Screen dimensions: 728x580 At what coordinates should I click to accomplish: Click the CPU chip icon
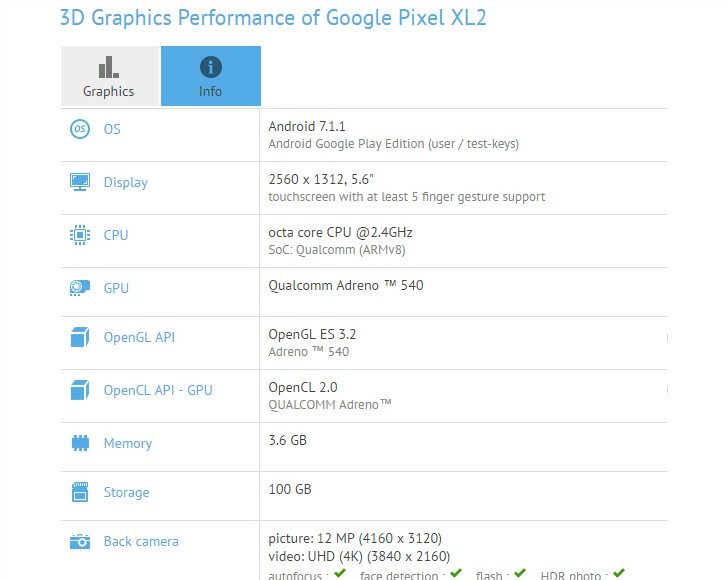click(x=80, y=235)
